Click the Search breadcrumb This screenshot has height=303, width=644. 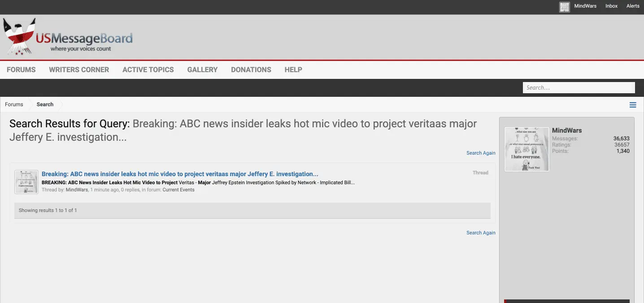(x=45, y=104)
